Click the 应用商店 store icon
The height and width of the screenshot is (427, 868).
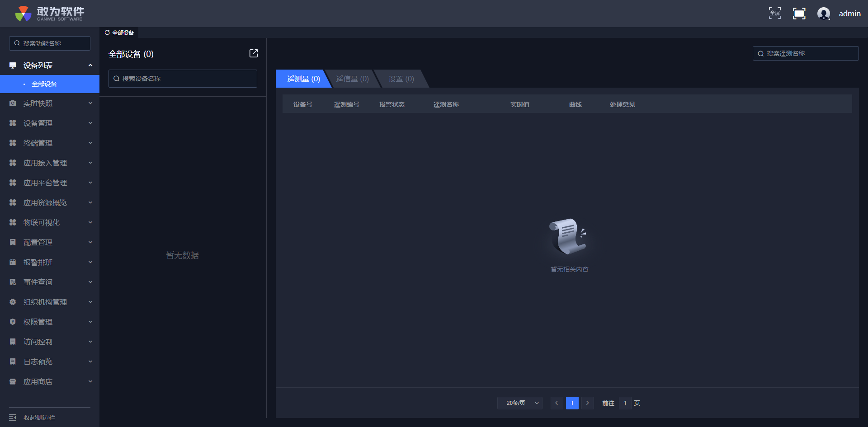13,382
